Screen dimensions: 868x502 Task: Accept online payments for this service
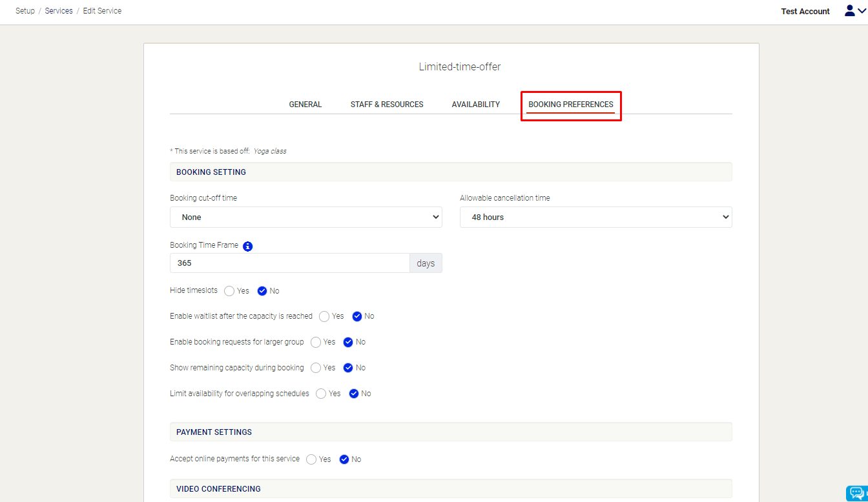click(x=311, y=459)
